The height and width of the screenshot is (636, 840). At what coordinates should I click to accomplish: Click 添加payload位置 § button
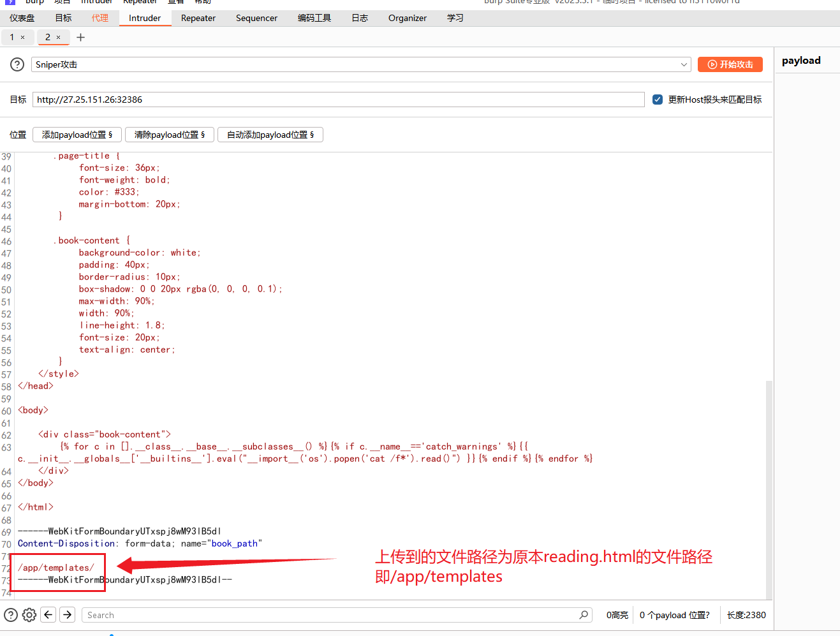pos(77,135)
